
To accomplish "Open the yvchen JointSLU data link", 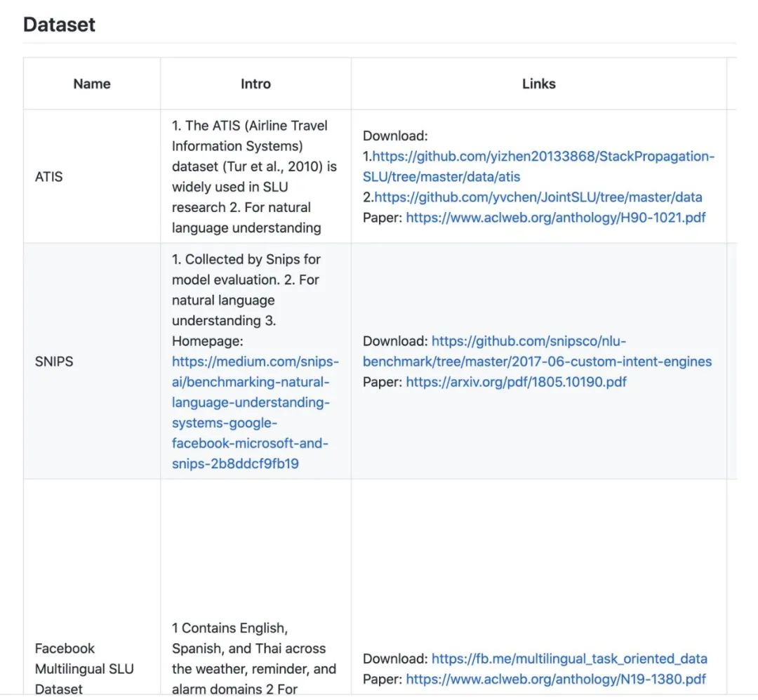I will pyautogui.click(x=538, y=197).
